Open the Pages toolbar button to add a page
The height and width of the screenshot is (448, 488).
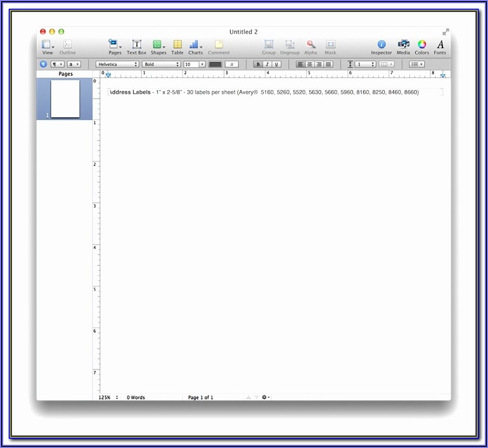click(x=115, y=47)
